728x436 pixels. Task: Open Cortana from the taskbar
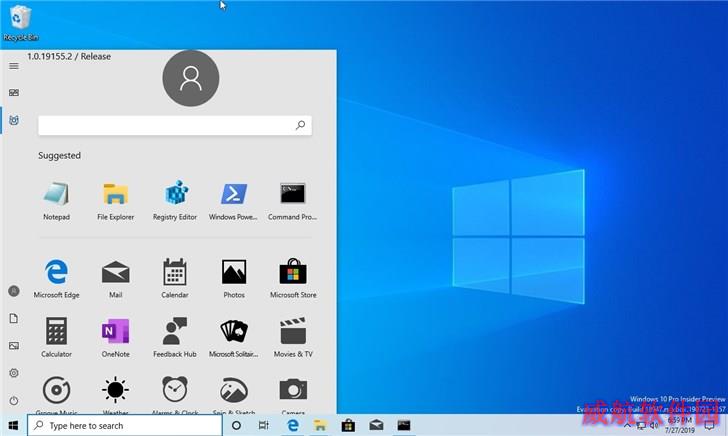point(236,425)
